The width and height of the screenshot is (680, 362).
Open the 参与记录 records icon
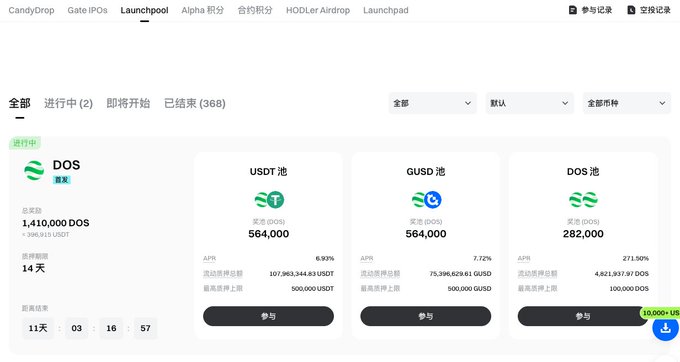coord(572,10)
